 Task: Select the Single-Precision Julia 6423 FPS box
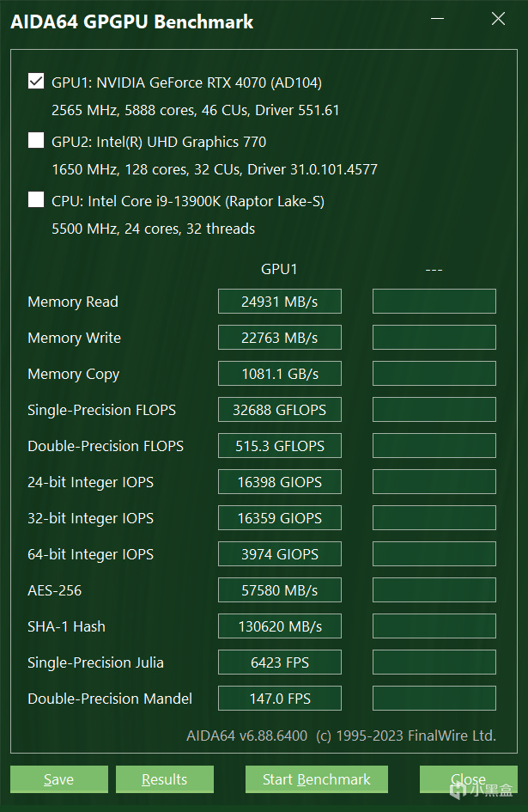[279, 662]
